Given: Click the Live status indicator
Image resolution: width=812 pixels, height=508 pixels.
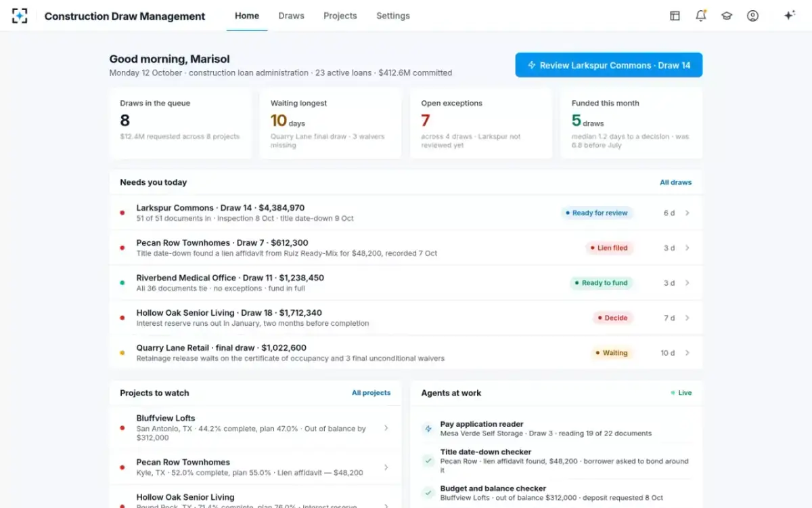Looking at the screenshot, I should (681, 393).
